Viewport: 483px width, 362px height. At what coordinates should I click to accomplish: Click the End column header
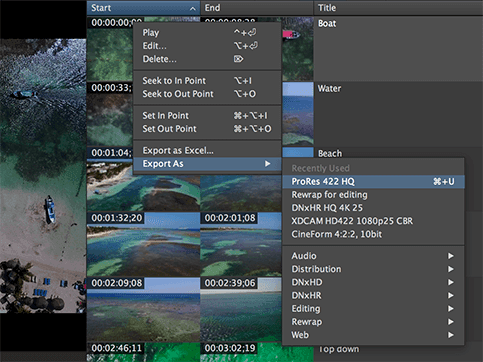point(257,8)
